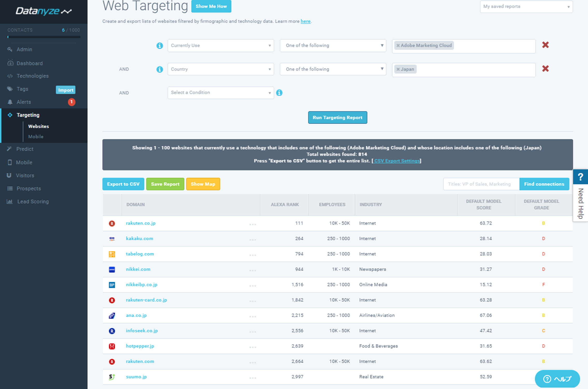Viewport: 588px width, 389px height.
Task: Open Select a Condition dropdown
Action: click(x=221, y=93)
